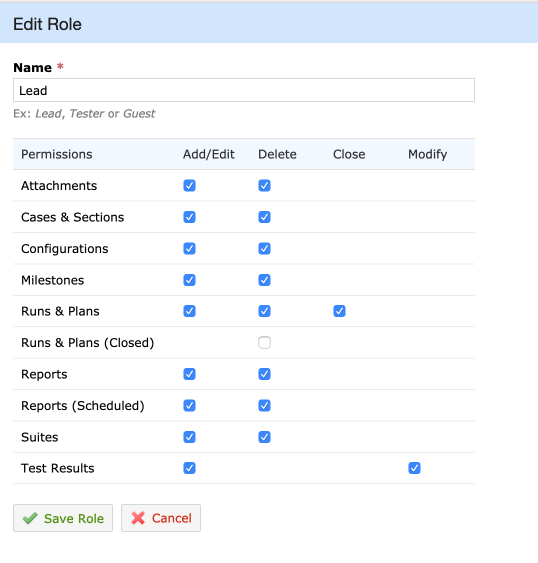
Task: Disable Reports (Scheduled) Delete permission
Action: 264,406
